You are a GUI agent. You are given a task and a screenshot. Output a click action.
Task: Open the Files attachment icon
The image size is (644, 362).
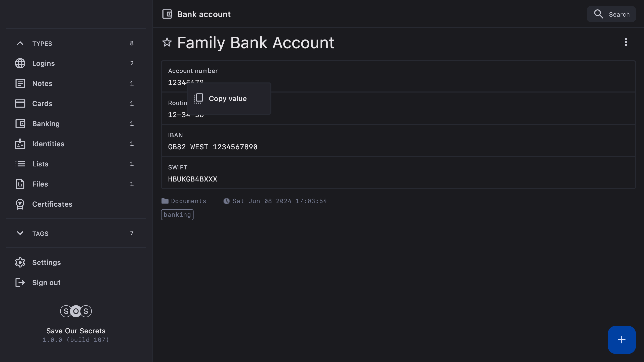(x=20, y=184)
